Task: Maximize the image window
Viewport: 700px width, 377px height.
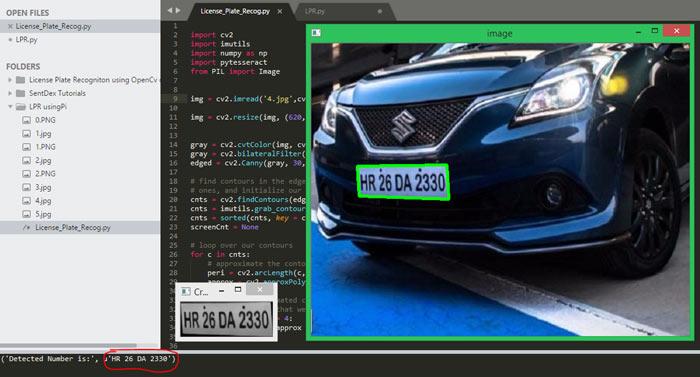Action: tap(654, 31)
